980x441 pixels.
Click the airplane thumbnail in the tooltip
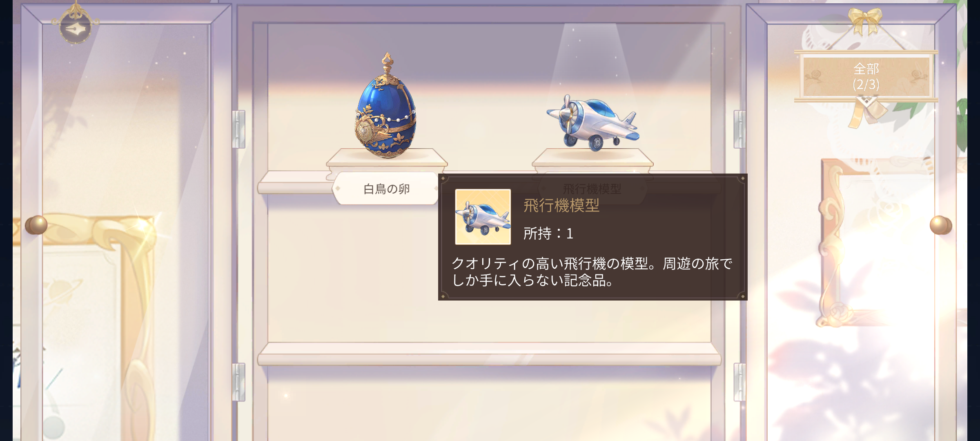tap(483, 217)
